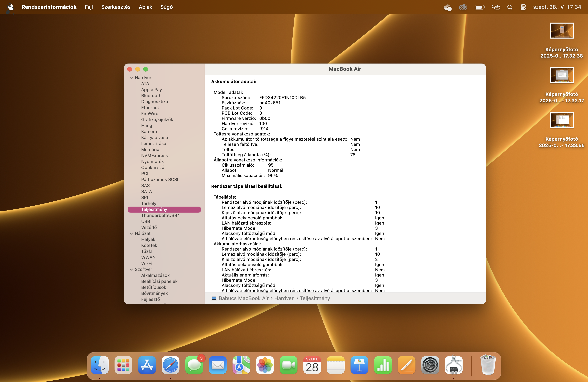The height and width of the screenshot is (382, 588).
Task: Click the Ciklusszámláló value 95
Action: coord(271,165)
